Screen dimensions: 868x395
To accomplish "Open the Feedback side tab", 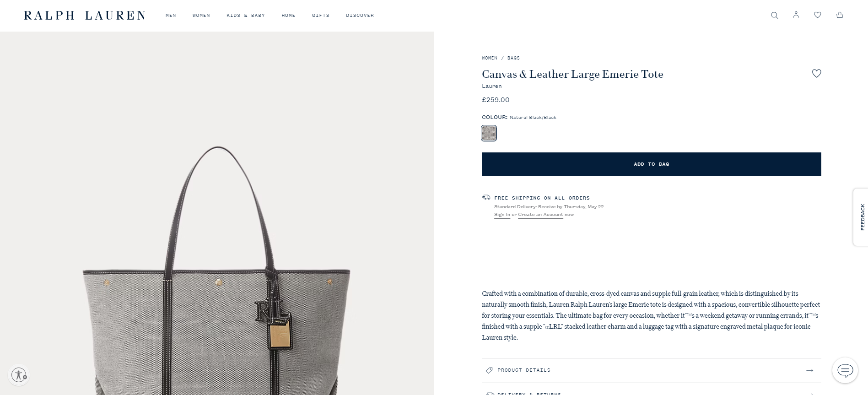I will 861,217.
